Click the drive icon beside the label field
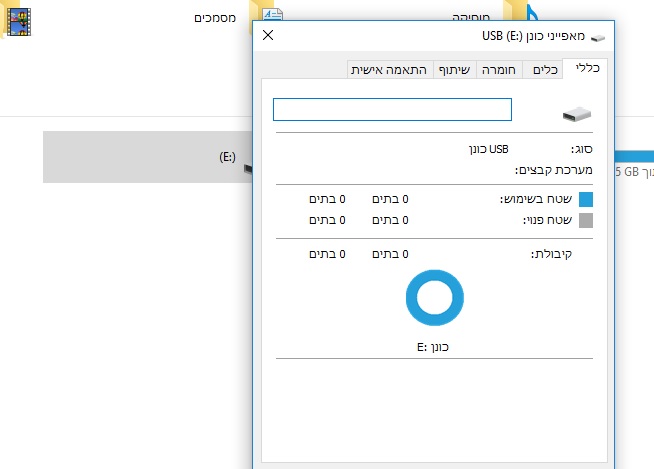 pos(577,114)
